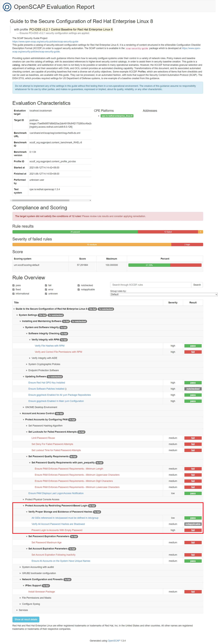Click the evaluation table horizontal scrollbar
Viewport: 218px width, 644px height.
click(x=41, y=200)
